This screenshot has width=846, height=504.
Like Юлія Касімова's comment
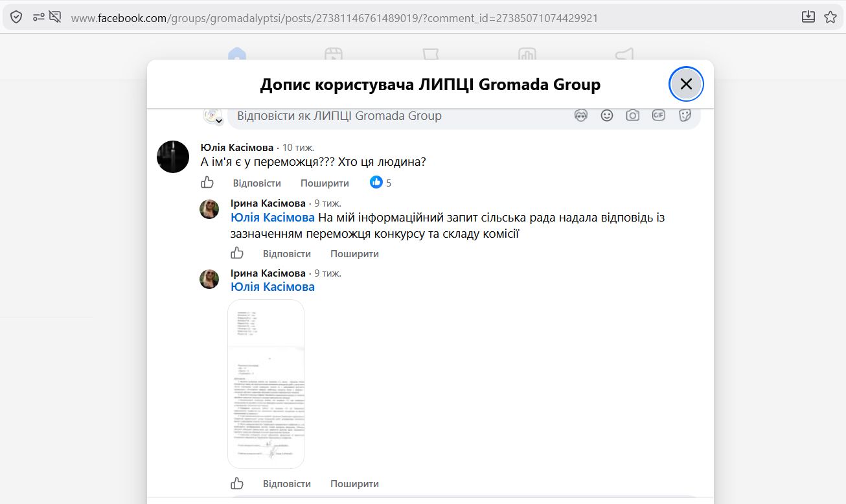(x=207, y=183)
